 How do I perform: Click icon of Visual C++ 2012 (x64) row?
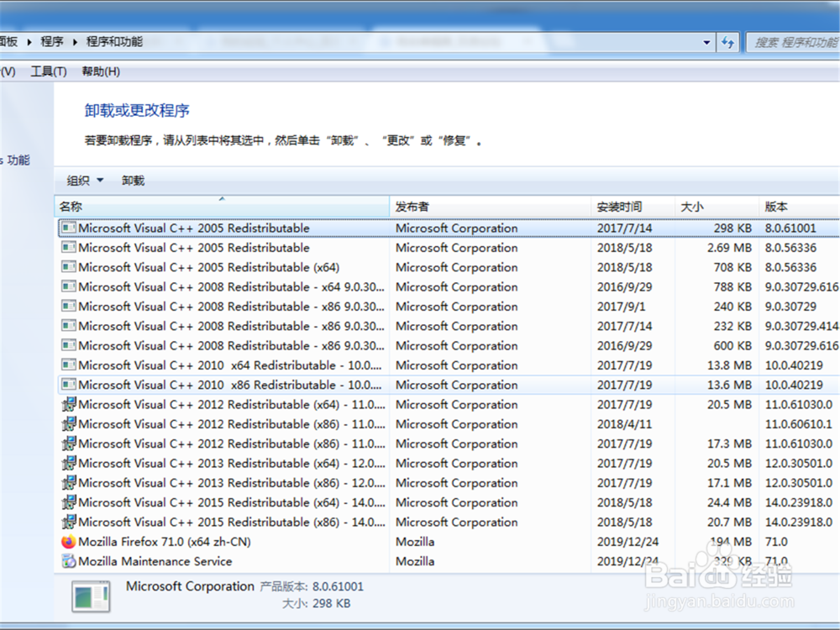coord(69,405)
